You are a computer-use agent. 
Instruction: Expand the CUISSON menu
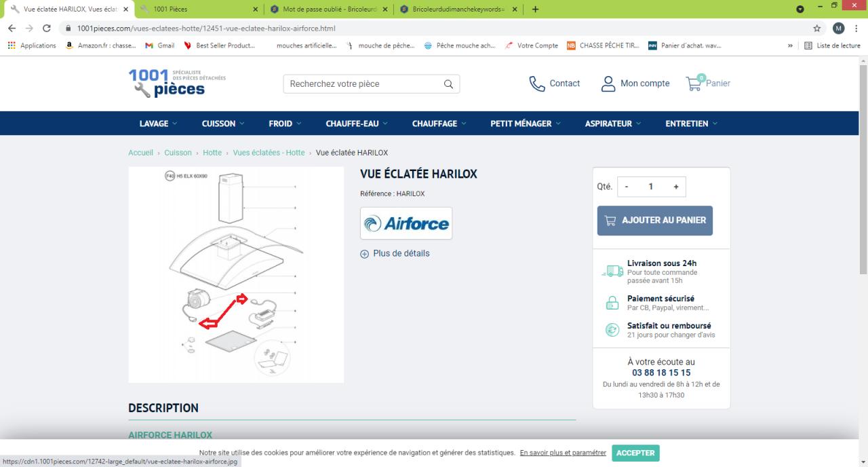[x=223, y=124]
